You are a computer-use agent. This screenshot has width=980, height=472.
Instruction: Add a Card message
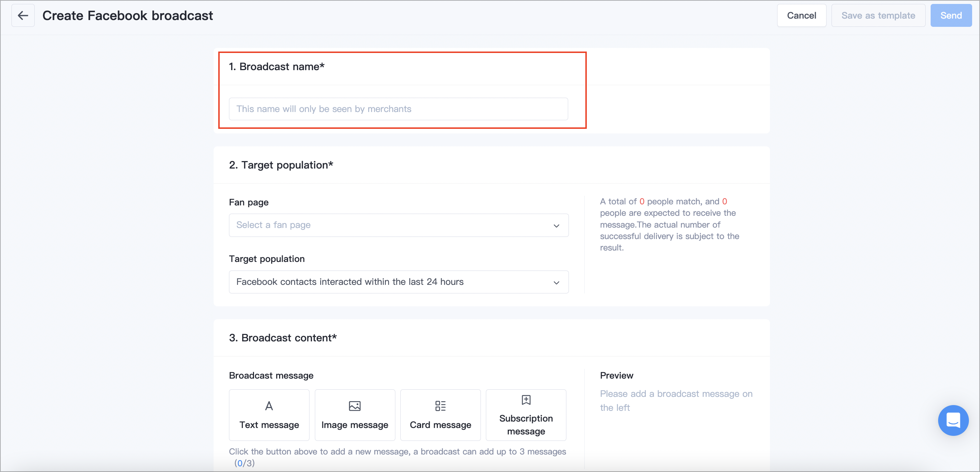click(x=440, y=415)
